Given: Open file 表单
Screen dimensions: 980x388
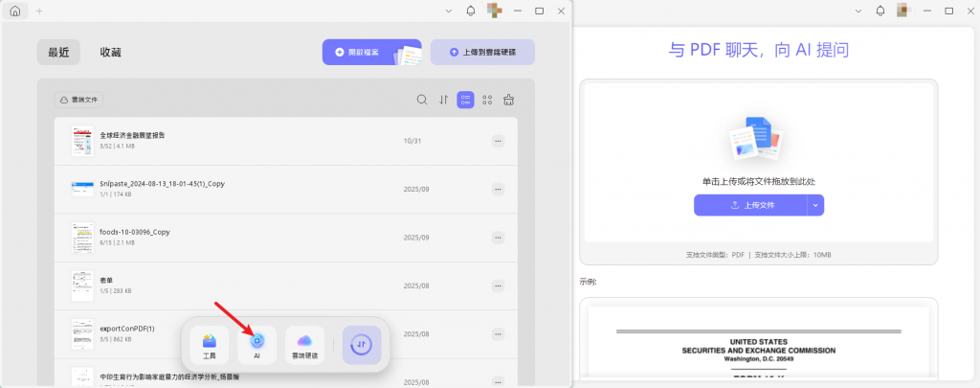Looking at the screenshot, I should (x=285, y=285).
